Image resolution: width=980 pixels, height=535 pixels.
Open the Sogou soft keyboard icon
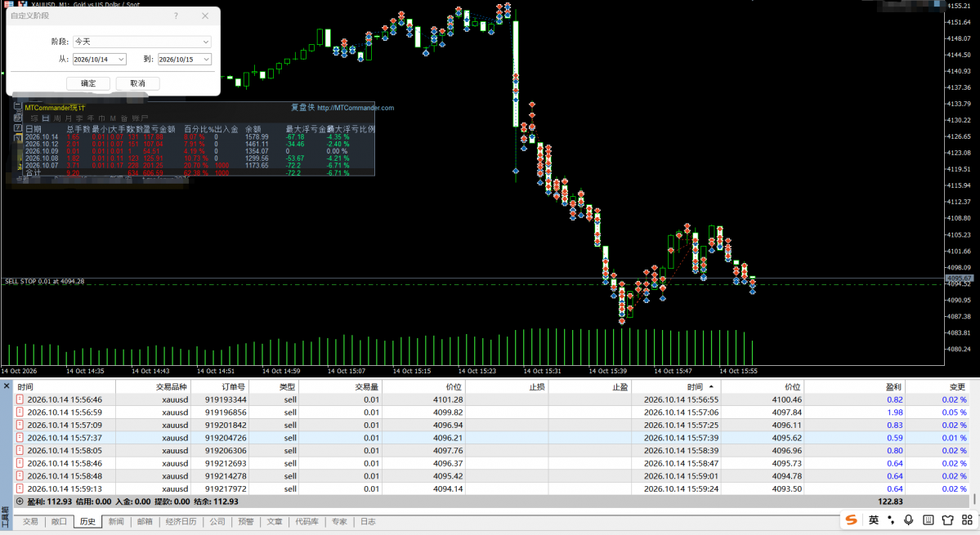(x=929, y=519)
